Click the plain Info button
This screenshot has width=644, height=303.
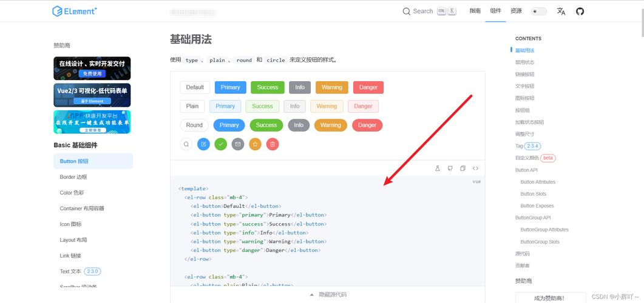point(295,106)
